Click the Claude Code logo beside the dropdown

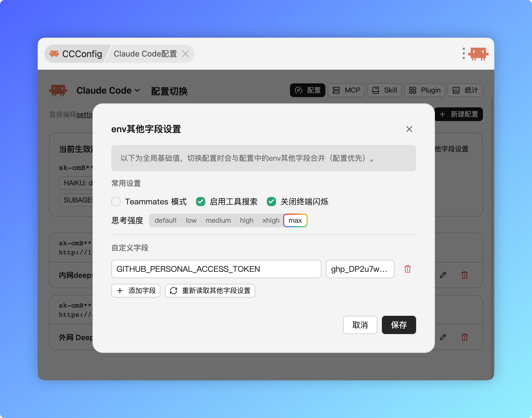click(x=58, y=91)
